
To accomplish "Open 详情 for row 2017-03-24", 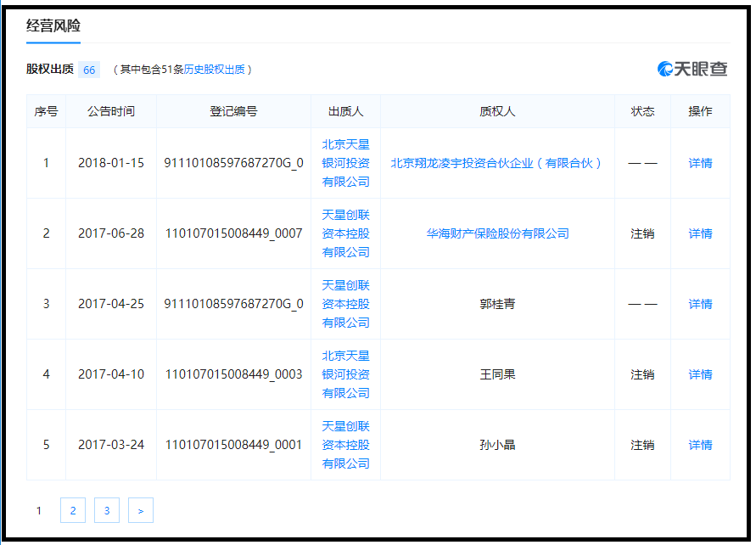I will [700, 445].
